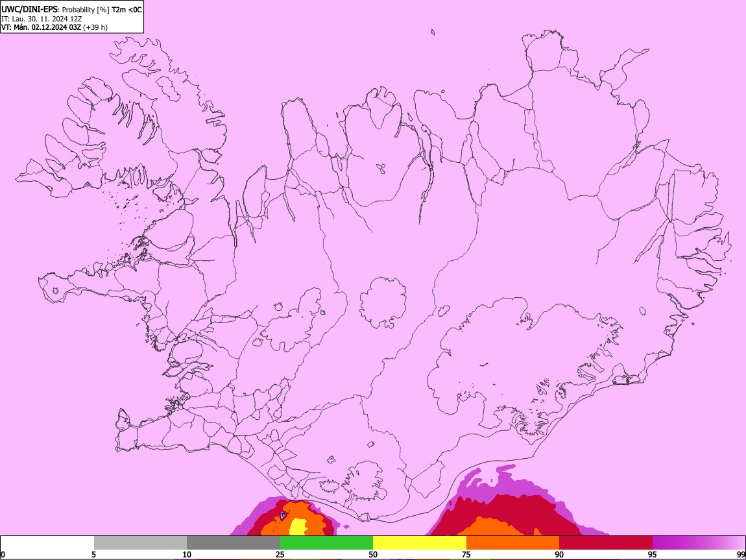Click the purple 95–99% legend gradient band
This screenshot has width=746, height=560.
(x=699, y=543)
